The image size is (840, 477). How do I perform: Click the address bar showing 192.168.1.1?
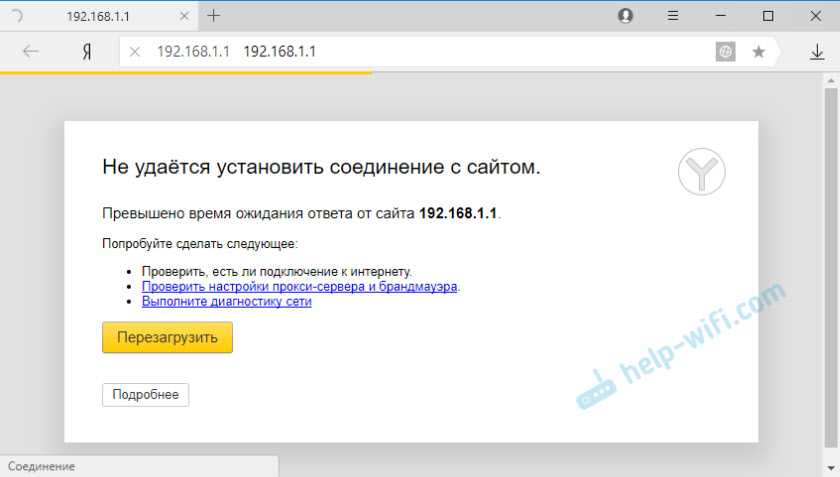pos(450,52)
